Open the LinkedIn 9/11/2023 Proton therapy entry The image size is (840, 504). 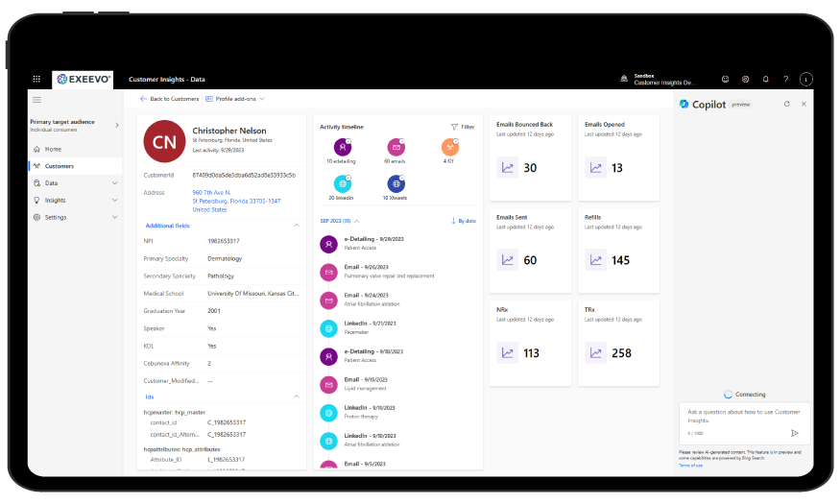[x=370, y=412]
